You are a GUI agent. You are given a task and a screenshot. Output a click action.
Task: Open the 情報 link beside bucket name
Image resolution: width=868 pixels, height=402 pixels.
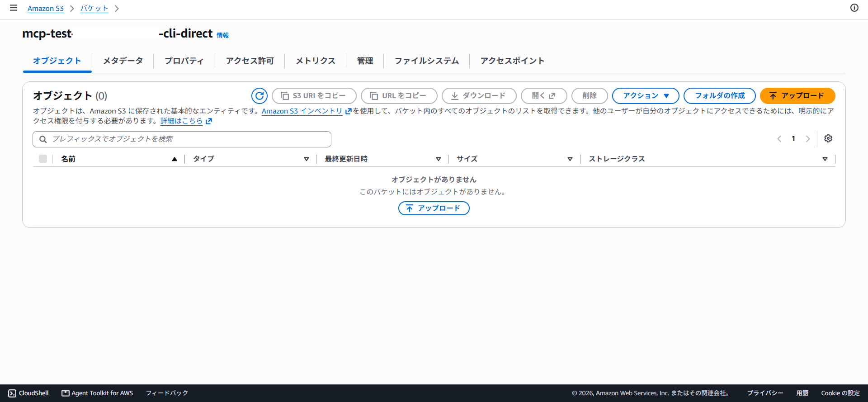tap(222, 35)
